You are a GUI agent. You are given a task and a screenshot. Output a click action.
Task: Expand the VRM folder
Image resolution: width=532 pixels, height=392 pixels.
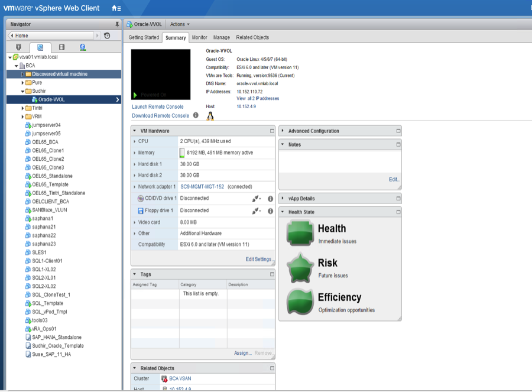point(22,116)
